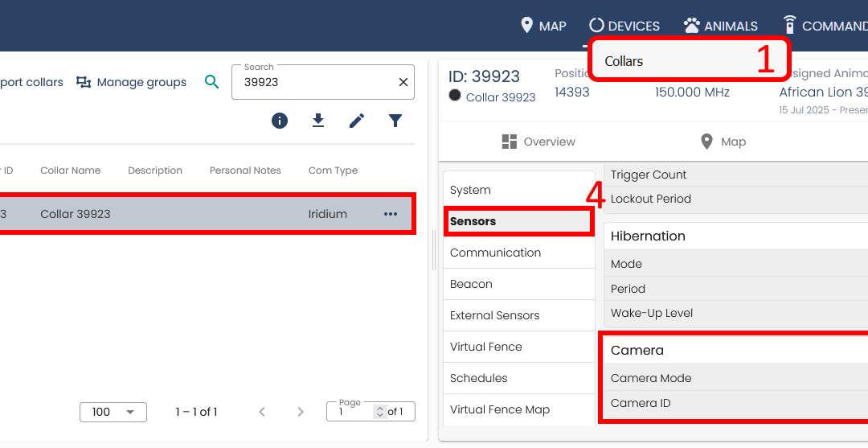Open three-dot menu for Collar 39923
This screenshot has width=868, height=448.
pos(391,214)
